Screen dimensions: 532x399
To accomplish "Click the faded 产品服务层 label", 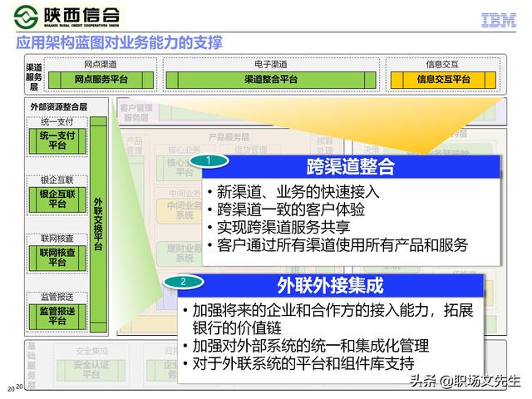I will [229, 137].
